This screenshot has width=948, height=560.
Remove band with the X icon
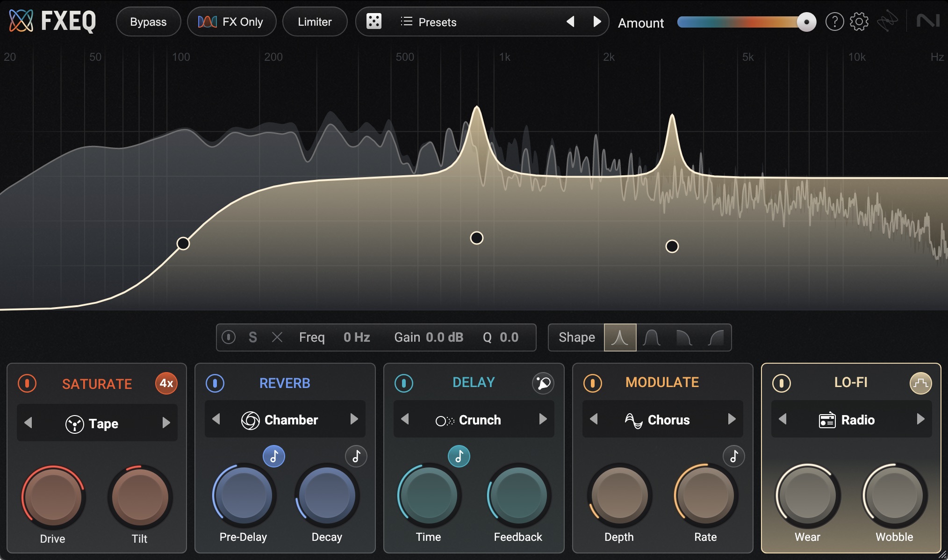pos(277,337)
